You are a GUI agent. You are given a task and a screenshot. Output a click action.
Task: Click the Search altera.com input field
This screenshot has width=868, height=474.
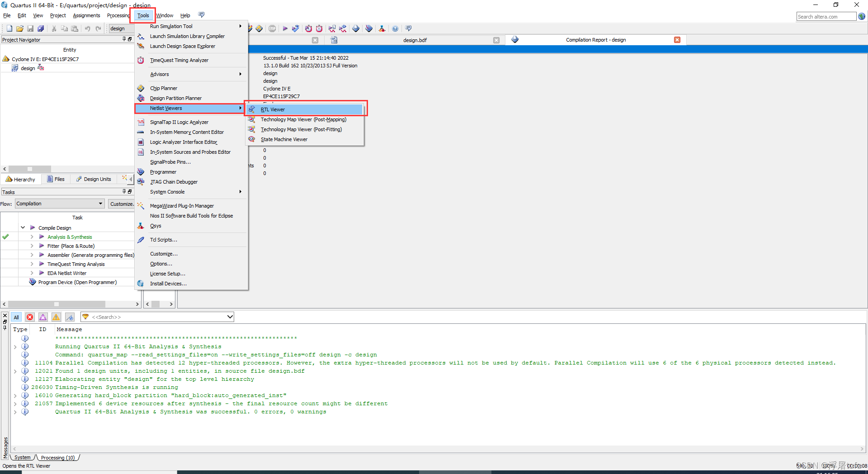(x=826, y=17)
